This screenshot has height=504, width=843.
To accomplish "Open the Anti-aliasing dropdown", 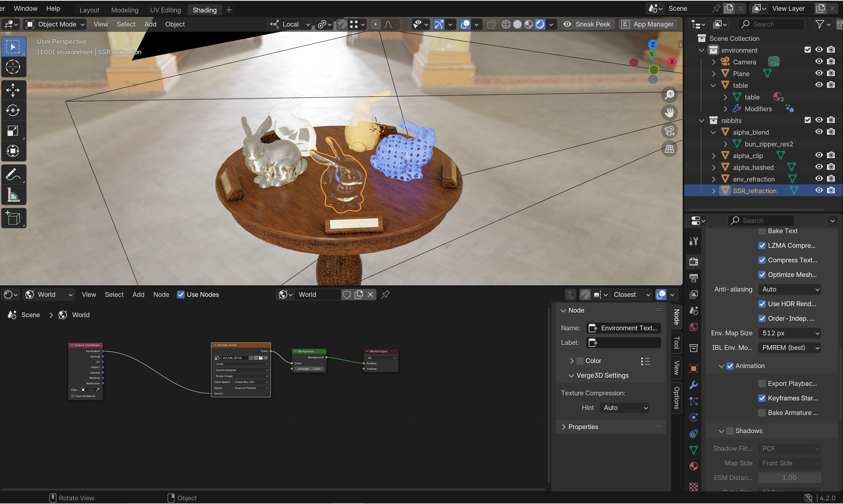I will pos(790,289).
